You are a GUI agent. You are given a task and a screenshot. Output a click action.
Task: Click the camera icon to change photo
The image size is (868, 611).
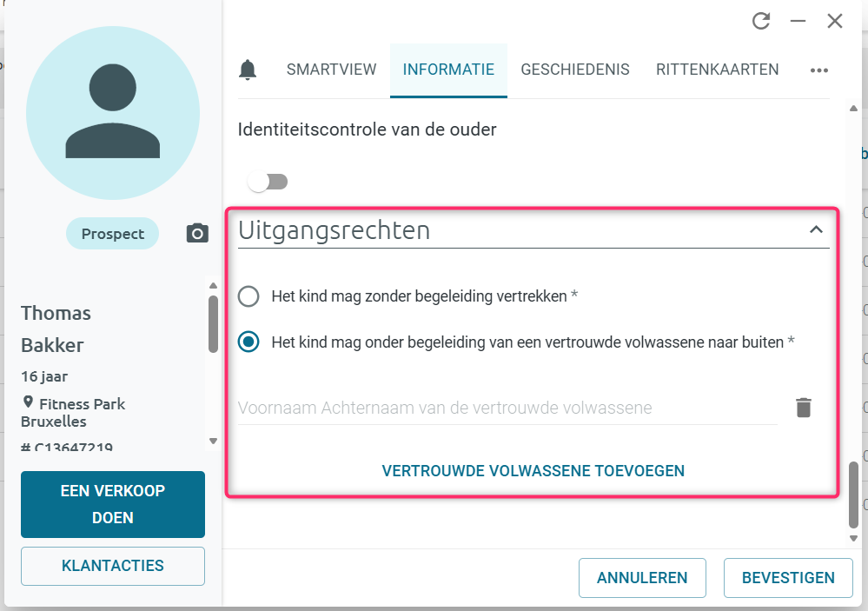coord(197,233)
